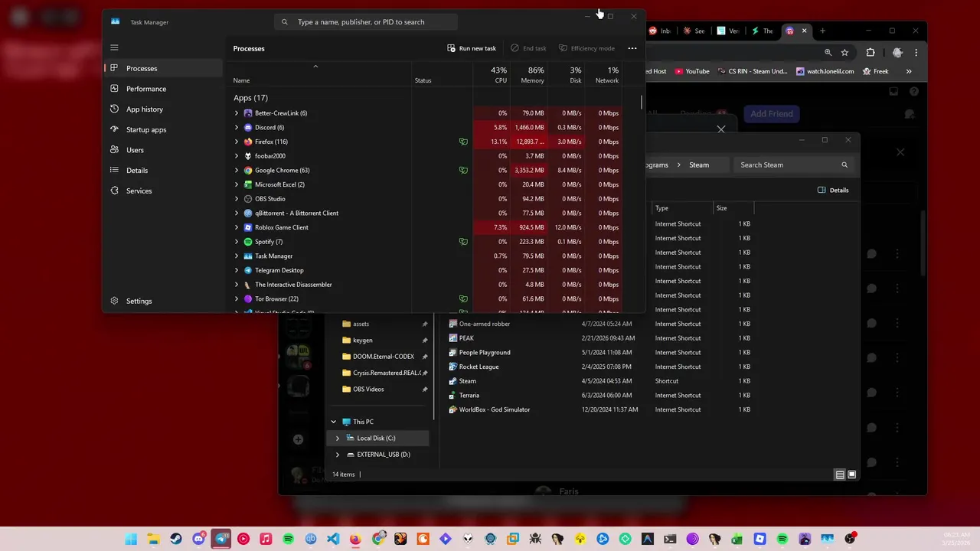
Task: Open a new Chrome tab
Action: pos(822,31)
